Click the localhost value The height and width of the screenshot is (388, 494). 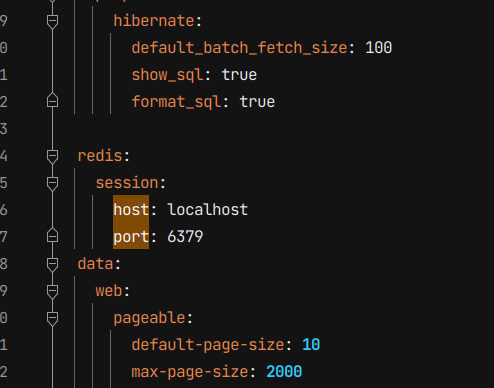click(208, 210)
